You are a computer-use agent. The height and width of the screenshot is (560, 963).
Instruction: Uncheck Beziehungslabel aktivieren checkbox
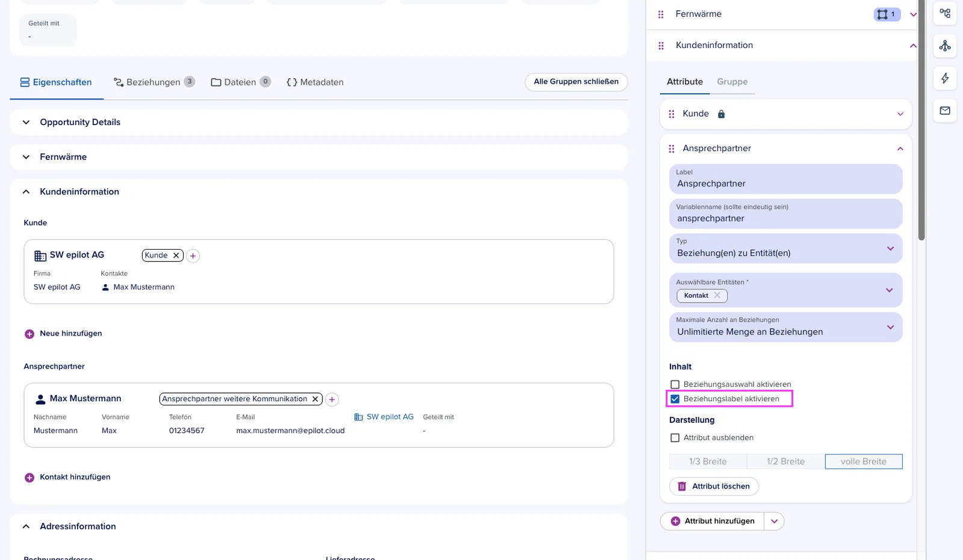(675, 399)
